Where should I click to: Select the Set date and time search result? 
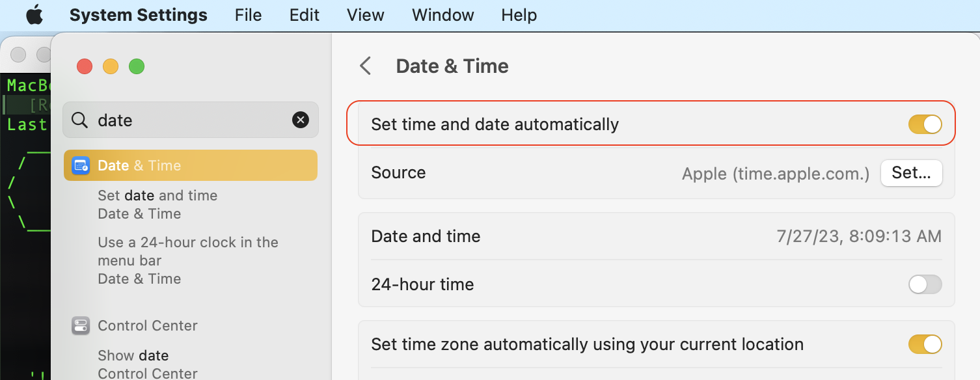157,195
